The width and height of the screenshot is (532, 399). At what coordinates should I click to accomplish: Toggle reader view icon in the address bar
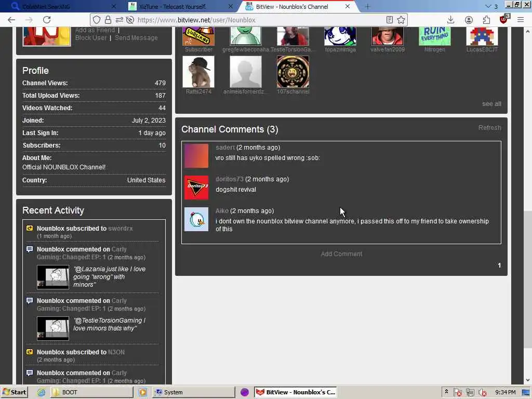[x=390, y=20]
